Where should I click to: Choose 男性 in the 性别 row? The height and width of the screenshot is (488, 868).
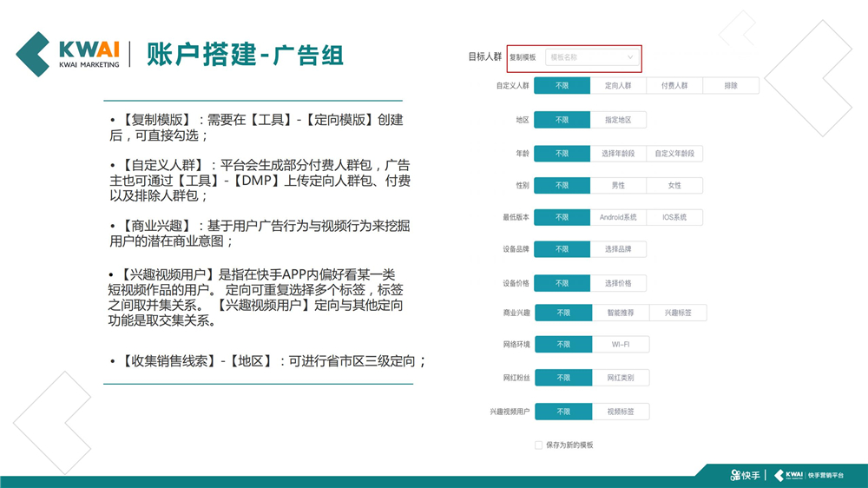(618, 186)
